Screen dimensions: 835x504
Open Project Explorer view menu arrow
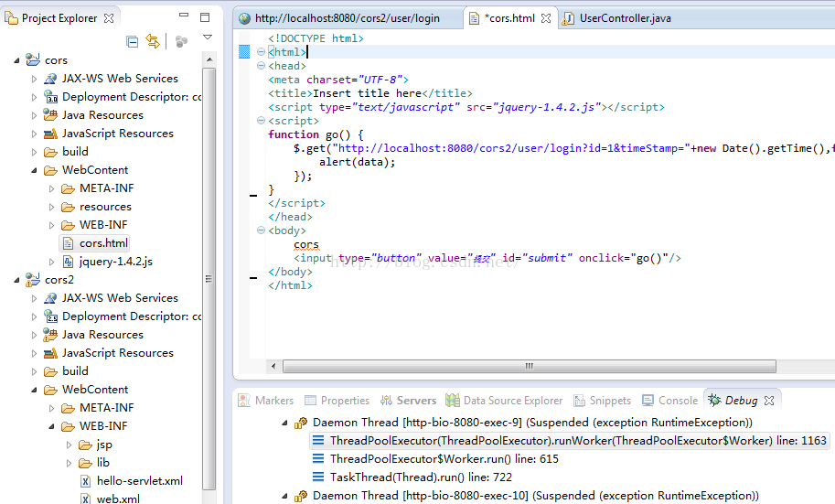208,38
